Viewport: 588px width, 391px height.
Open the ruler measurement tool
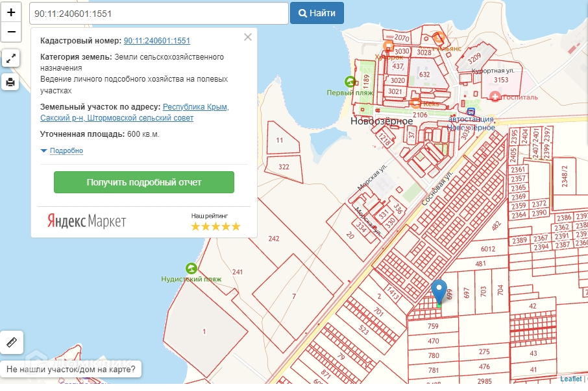tap(11, 342)
